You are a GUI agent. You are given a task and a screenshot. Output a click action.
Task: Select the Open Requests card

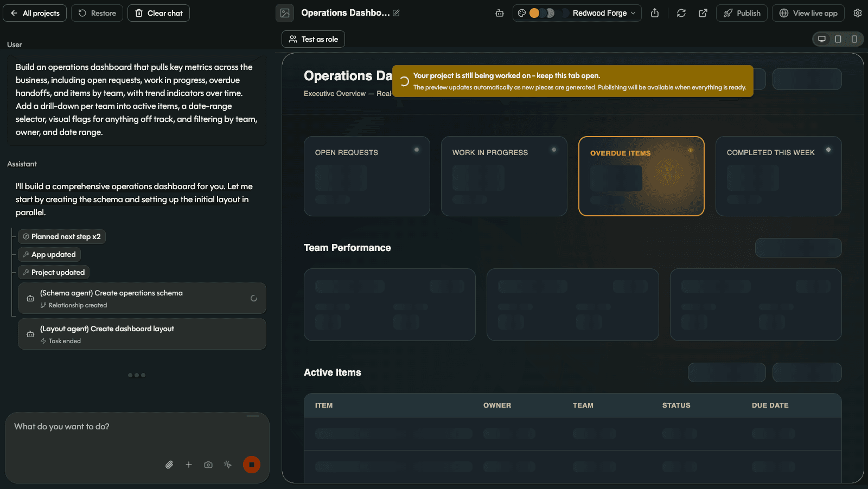367,176
